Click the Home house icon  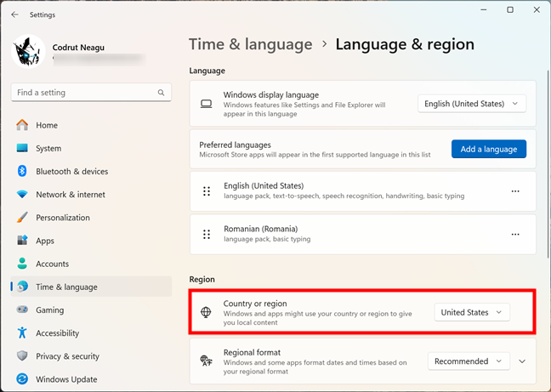click(x=22, y=125)
